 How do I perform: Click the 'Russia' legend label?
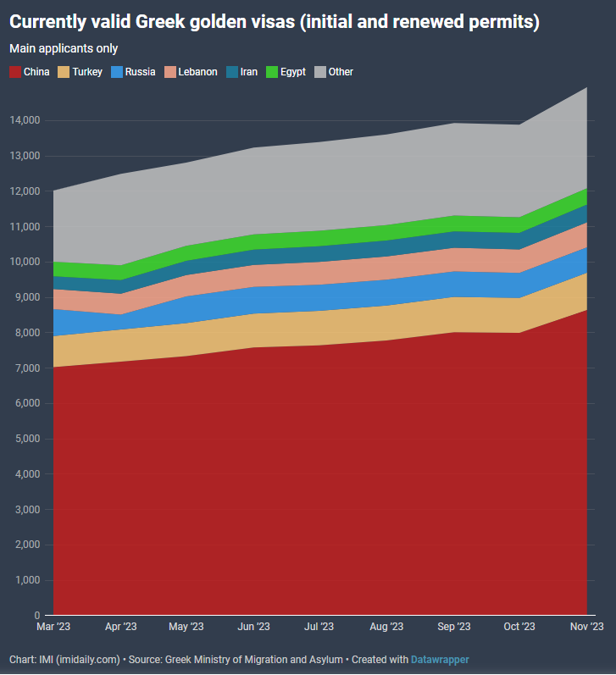141,72
